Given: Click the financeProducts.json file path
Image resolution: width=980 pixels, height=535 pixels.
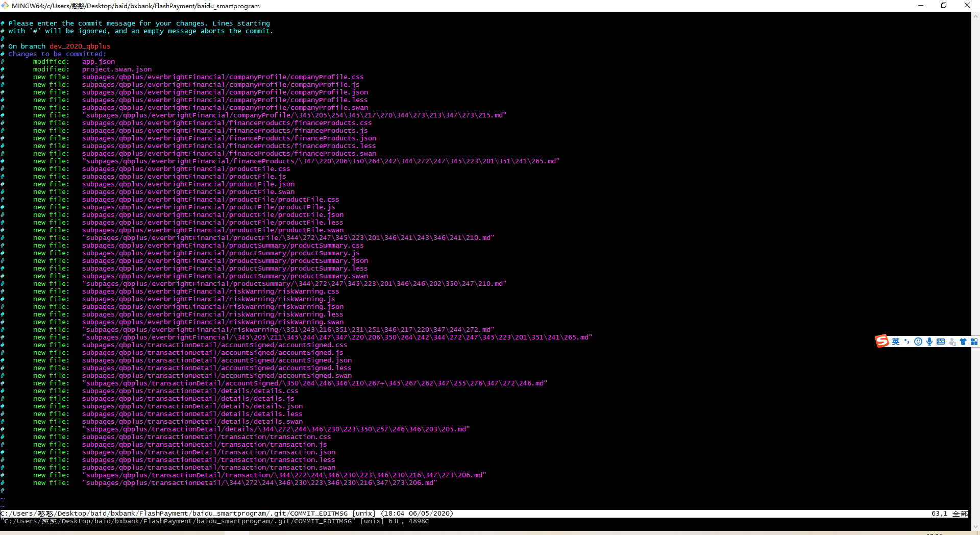Looking at the screenshot, I should [x=229, y=138].
